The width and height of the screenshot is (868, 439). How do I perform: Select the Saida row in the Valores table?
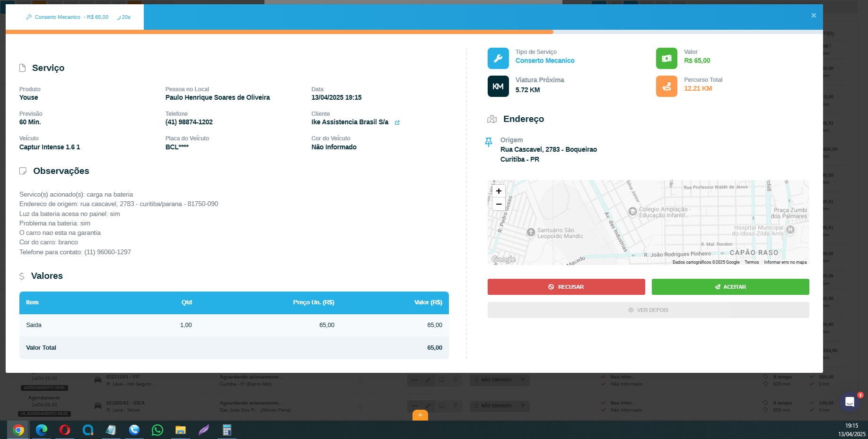pyautogui.click(x=234, y=325)
